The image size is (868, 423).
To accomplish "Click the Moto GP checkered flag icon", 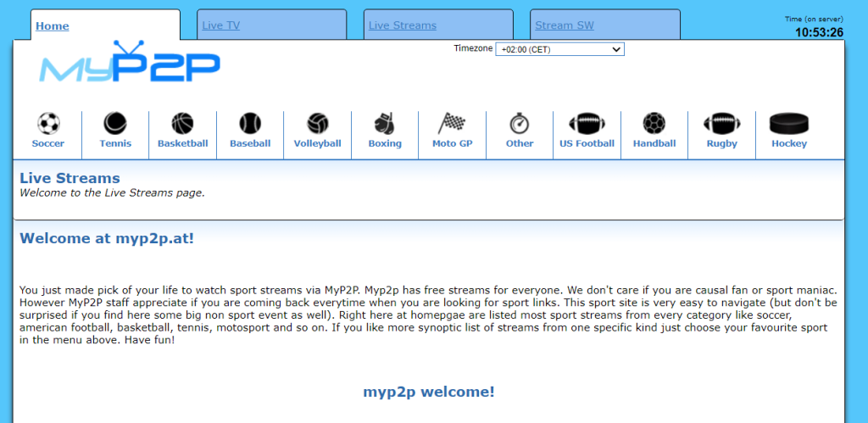I will point(452,124).
